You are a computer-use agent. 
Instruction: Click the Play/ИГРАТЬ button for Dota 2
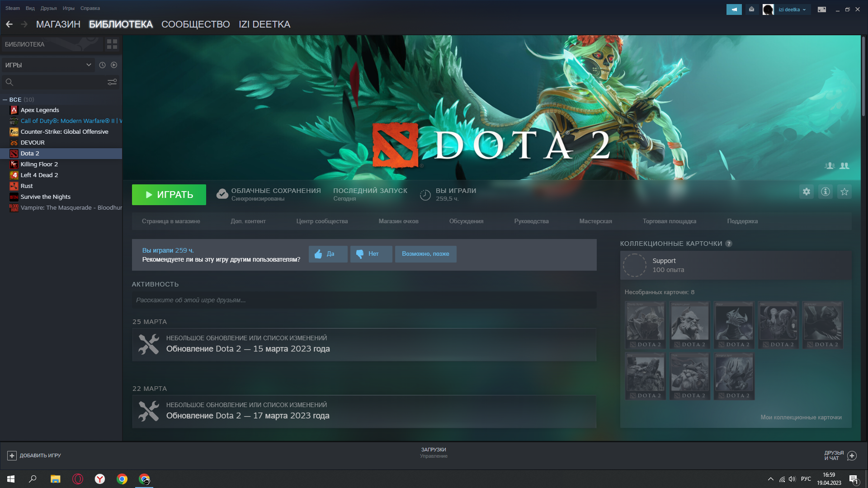pyautogui.click(x=169, y=194)
